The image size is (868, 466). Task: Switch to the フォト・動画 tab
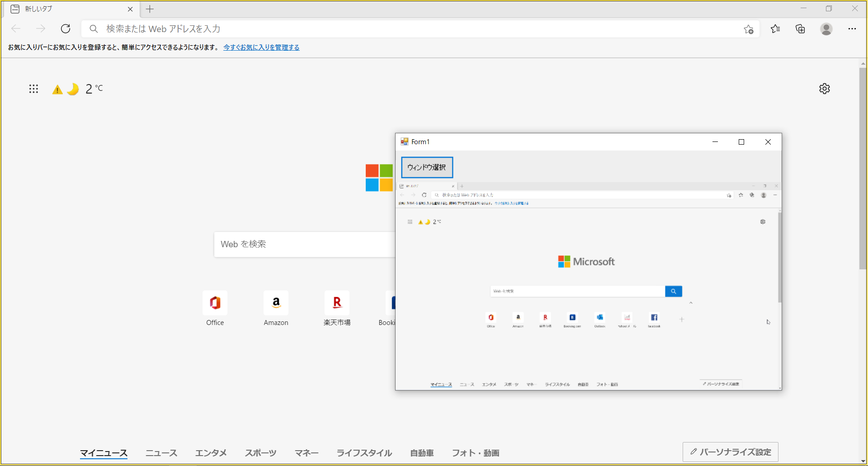[476, 453]
